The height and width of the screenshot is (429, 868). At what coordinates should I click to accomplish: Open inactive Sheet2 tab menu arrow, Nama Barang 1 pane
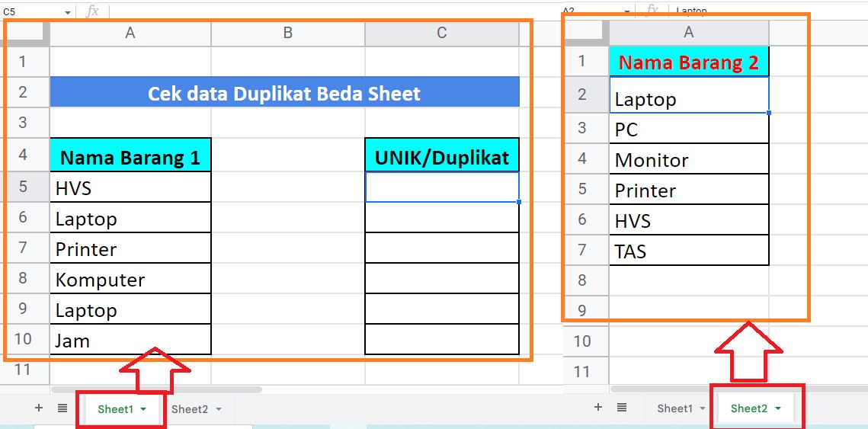coord(218,409)
